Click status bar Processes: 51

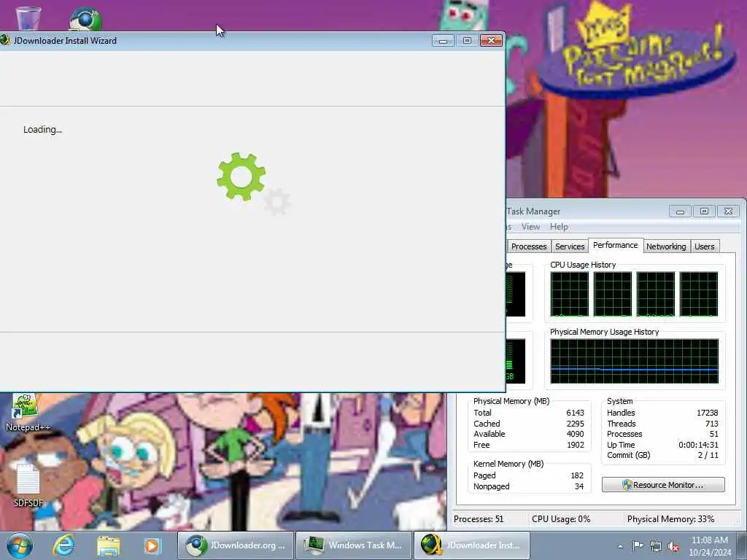point(479,519)
